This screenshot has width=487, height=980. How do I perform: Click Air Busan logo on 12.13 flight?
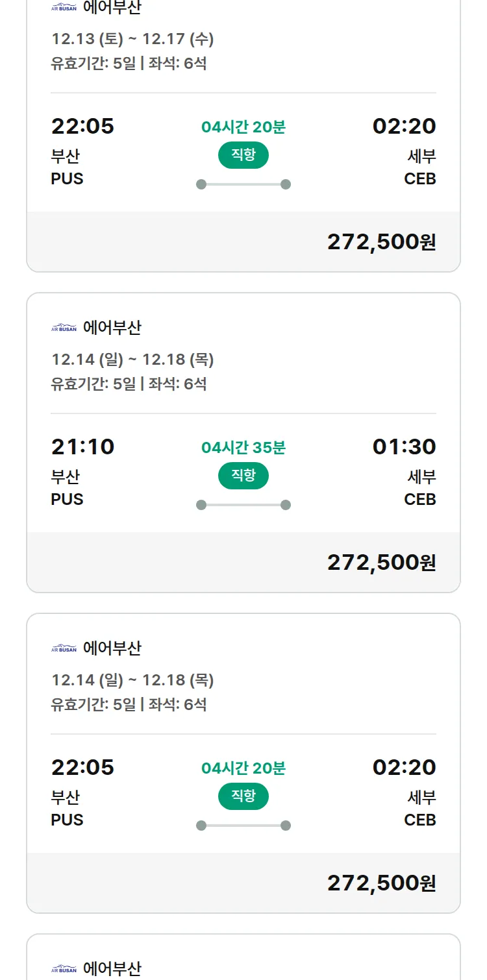coord(64,8)
